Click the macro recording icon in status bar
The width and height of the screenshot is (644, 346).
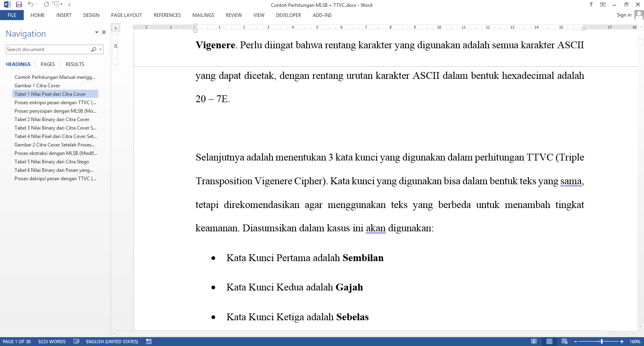149,342
